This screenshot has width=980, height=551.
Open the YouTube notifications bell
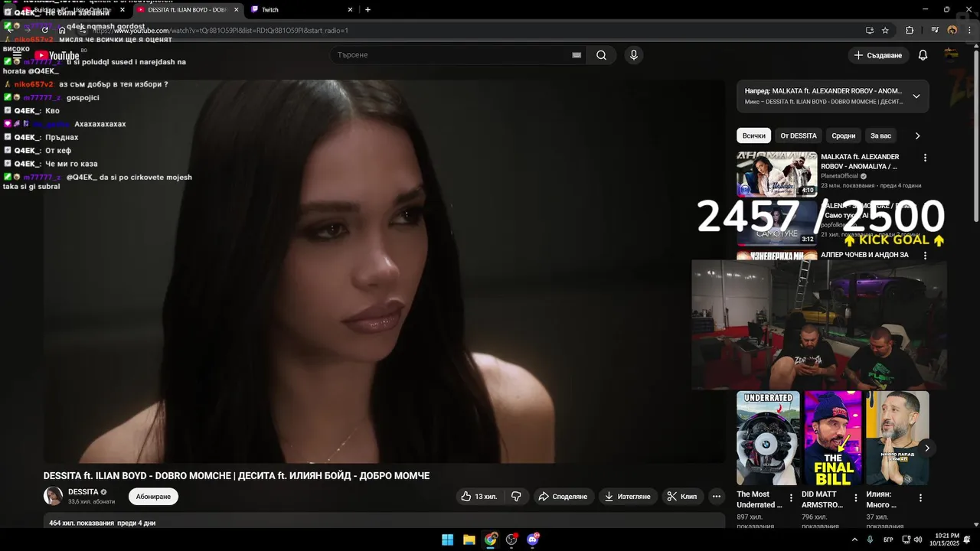[923, 55]
